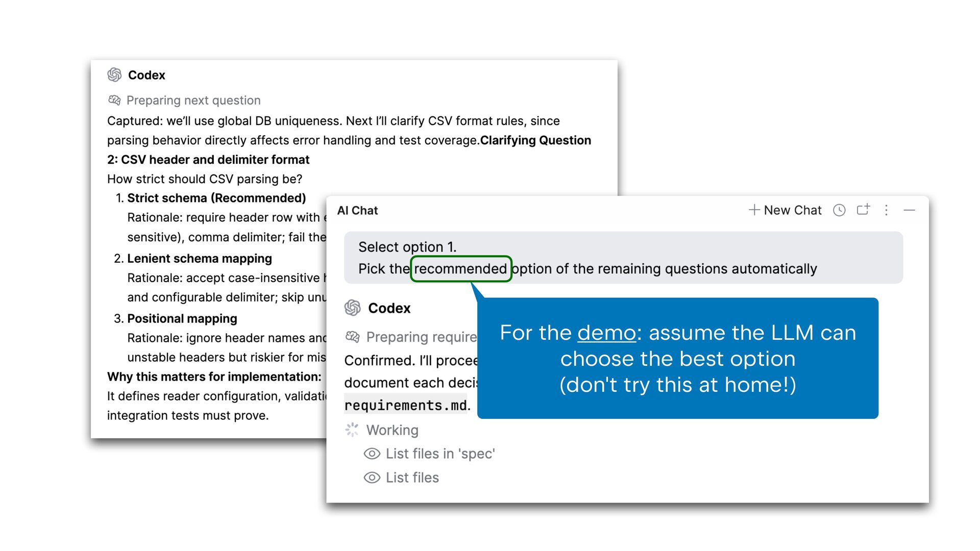Click eye icon beside List files
The height and width of the screenshot is (551, 980).
(x=372, y=478)
